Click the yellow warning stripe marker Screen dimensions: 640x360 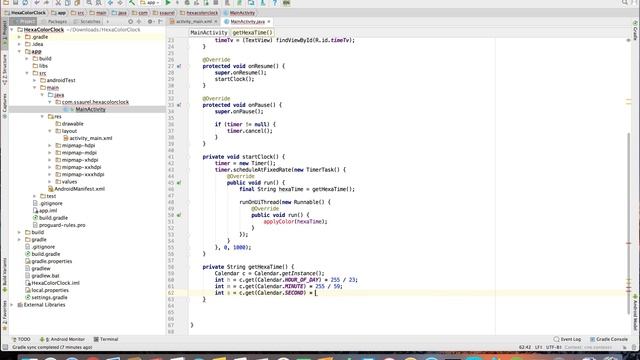[629, 100]
